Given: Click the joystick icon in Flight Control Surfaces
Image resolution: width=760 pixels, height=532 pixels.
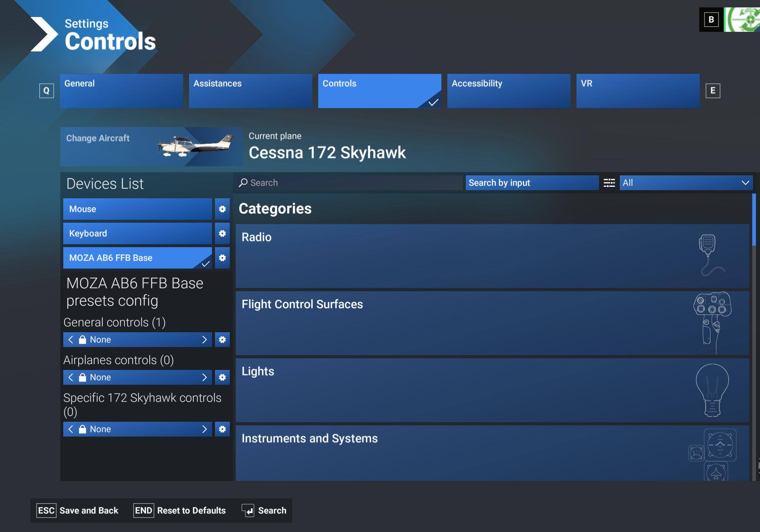Looking at the screenshot, I should (712, 323).
